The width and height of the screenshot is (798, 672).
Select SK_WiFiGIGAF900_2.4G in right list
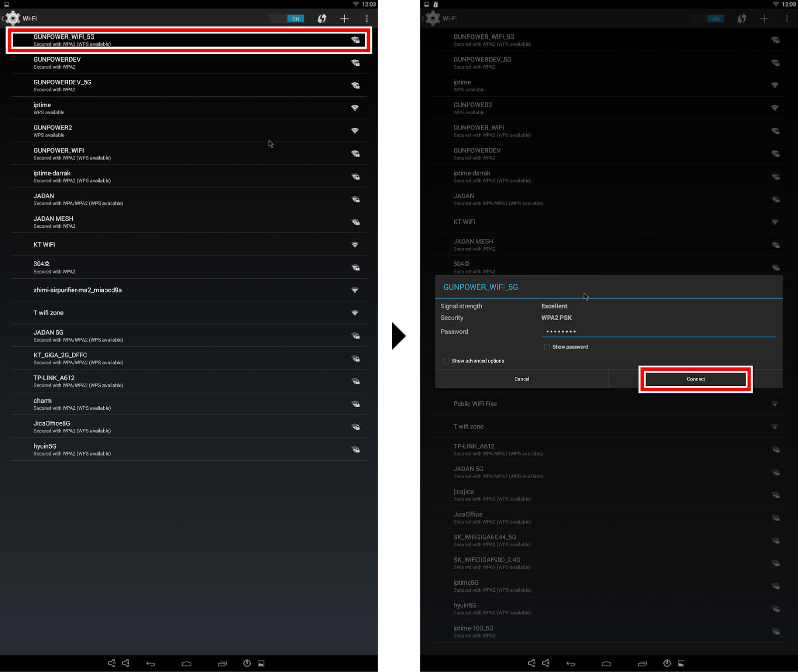pyautogui.click(x=608, y=563)
